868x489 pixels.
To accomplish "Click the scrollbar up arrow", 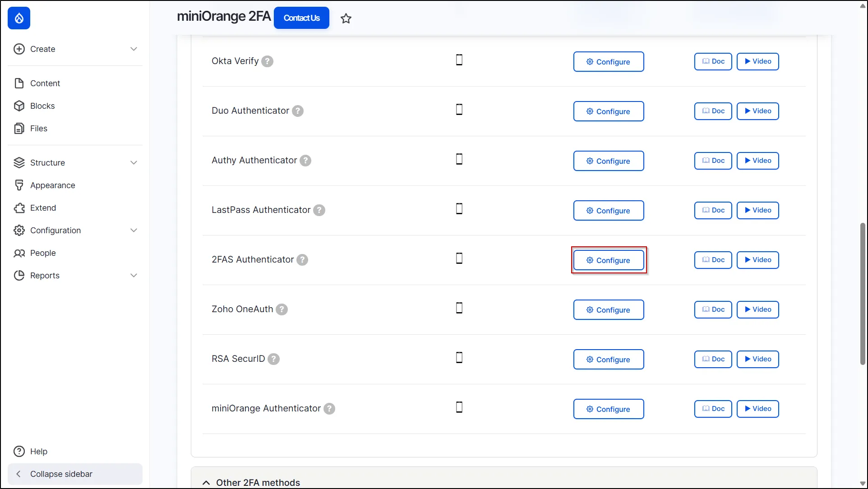I will [x=863, y=6].
